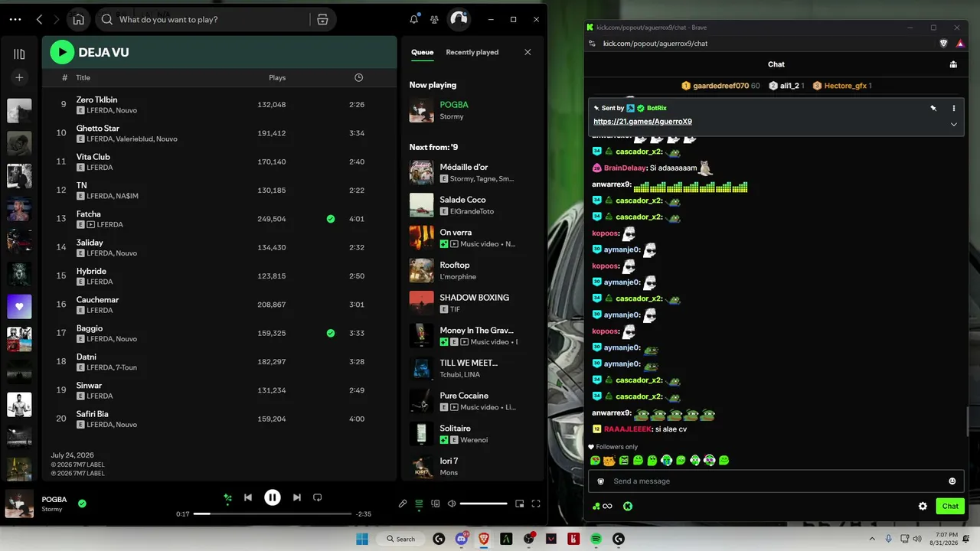
Task: Sort tracks by the duration clock icon
Action: 358,77
